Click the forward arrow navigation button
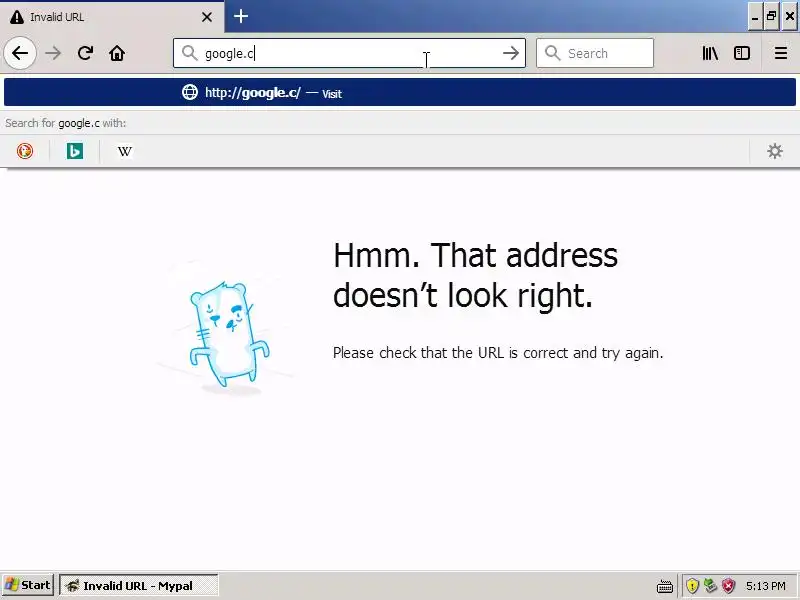800x600 pixels. [x=53, y=53]
